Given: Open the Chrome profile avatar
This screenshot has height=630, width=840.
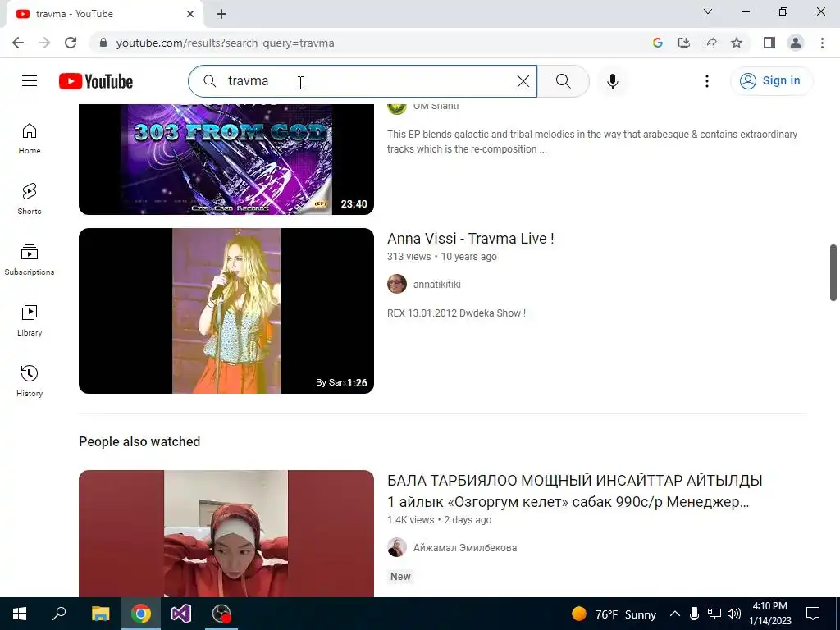Looking at the screenshot, I should click(796, 43).
